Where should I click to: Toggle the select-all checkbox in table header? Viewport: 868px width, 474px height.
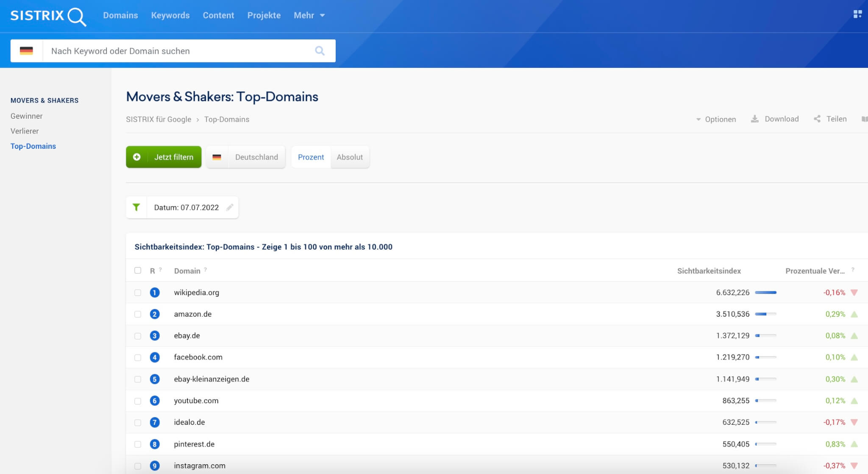[x=138, y=270]
